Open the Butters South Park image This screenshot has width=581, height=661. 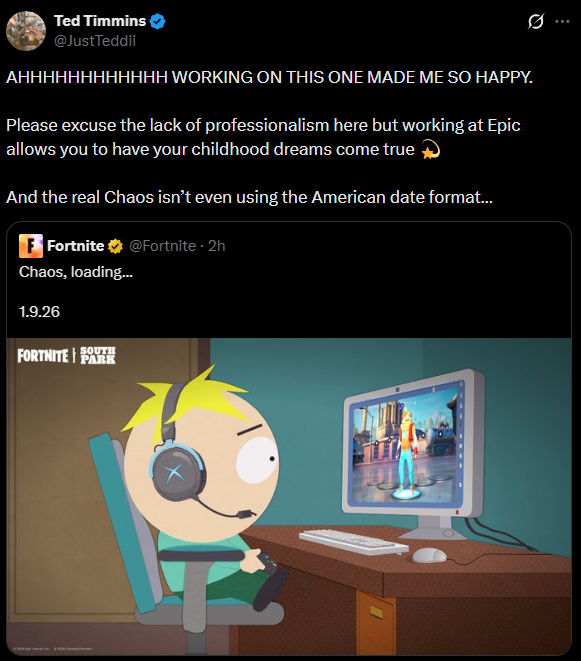point(289,497)
